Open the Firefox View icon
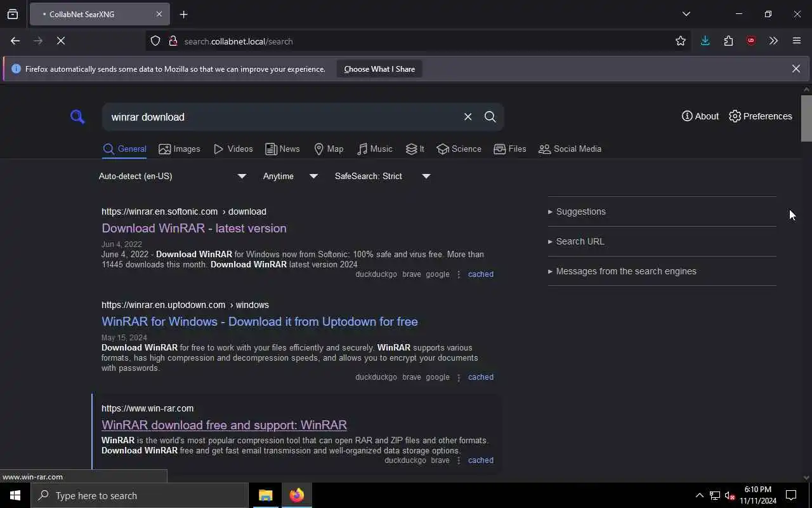 (x=13, y=14)
